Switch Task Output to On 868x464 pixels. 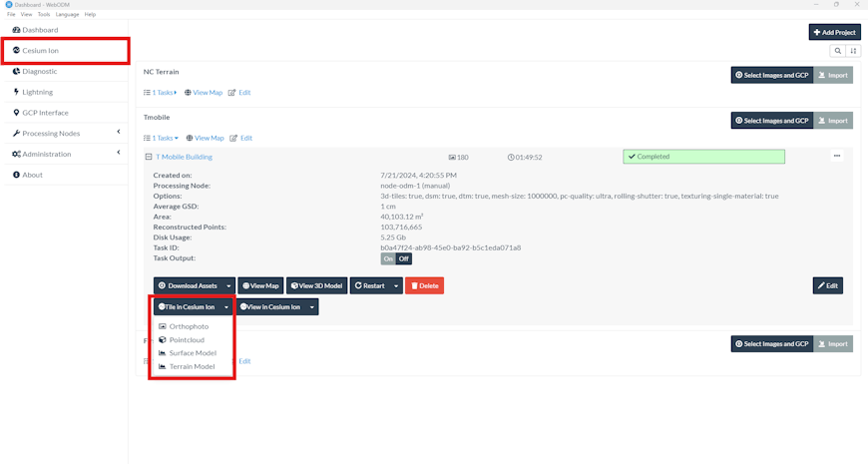388,258
